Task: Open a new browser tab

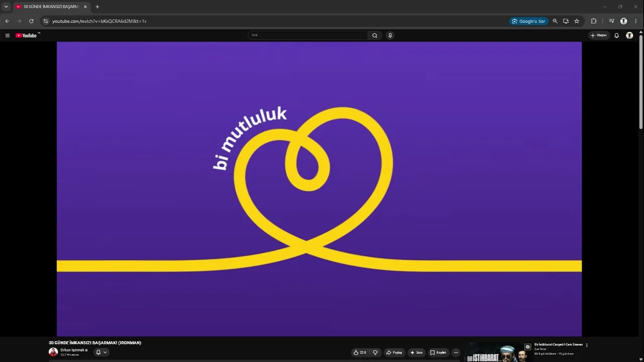Action: point(97,7)
